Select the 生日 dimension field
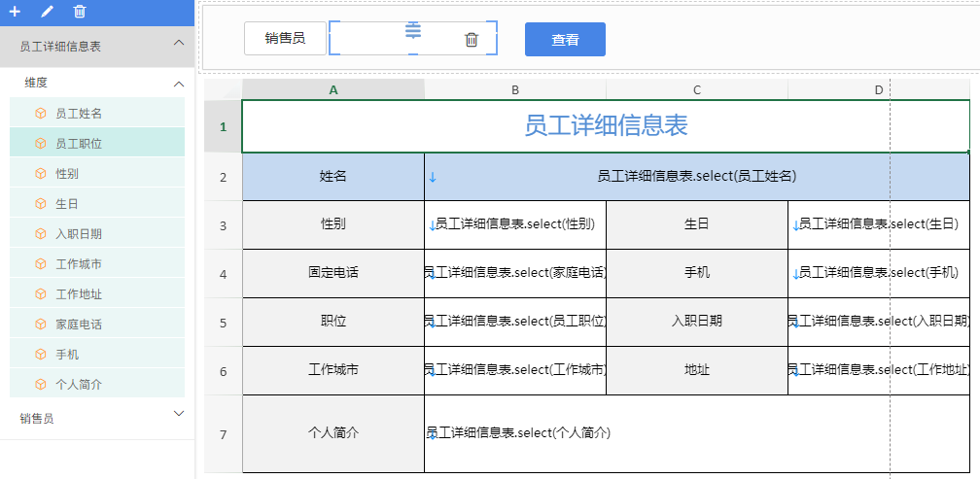 coord(97,203)
